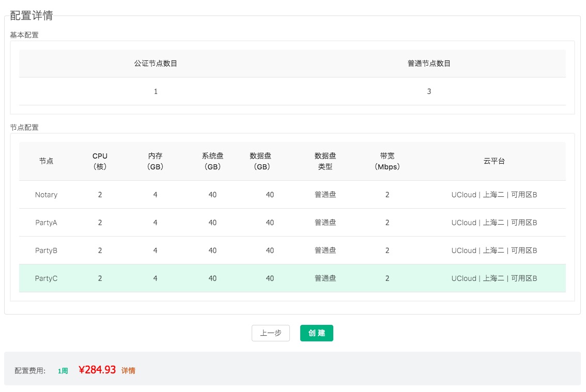Select the highlighted PartyC node name
This screenshot has height=392, width=586.
(x=47, y=278)
